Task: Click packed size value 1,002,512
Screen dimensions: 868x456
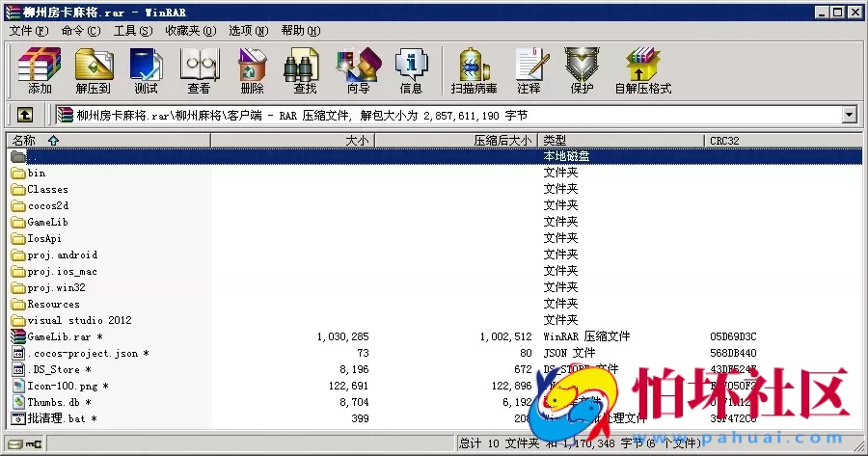Action: 505,336
